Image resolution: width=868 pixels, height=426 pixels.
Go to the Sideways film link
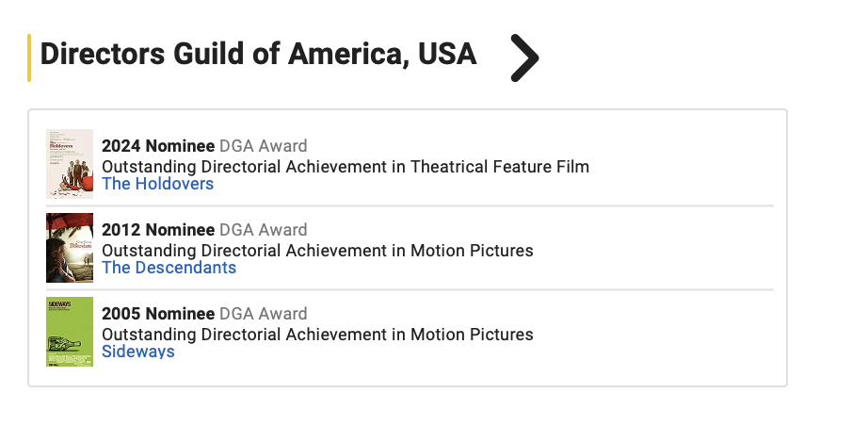click(137, 352)
